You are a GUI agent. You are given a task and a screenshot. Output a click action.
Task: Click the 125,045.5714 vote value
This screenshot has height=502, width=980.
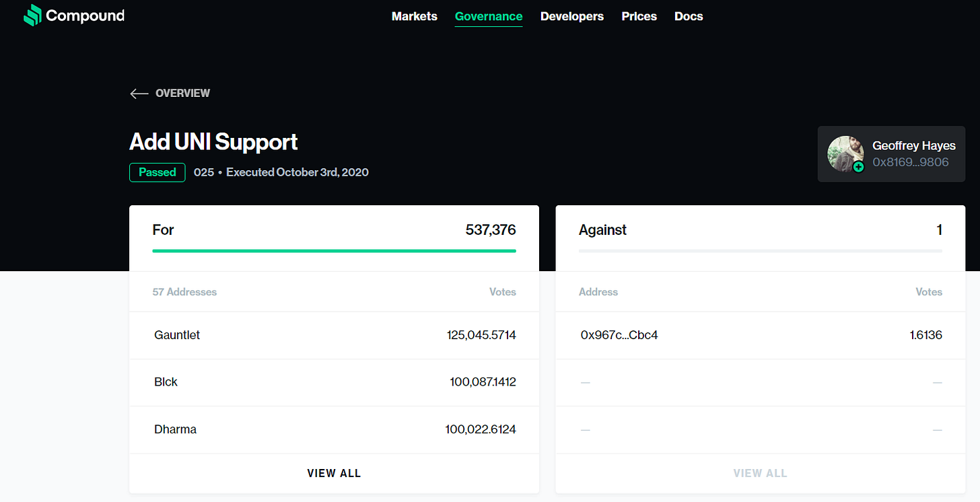pos(481,335)
